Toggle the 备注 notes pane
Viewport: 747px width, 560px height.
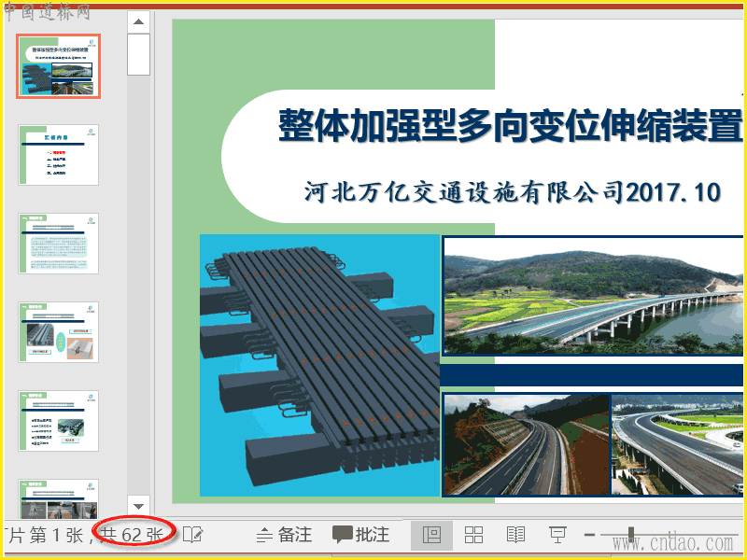tap(285, 534)
